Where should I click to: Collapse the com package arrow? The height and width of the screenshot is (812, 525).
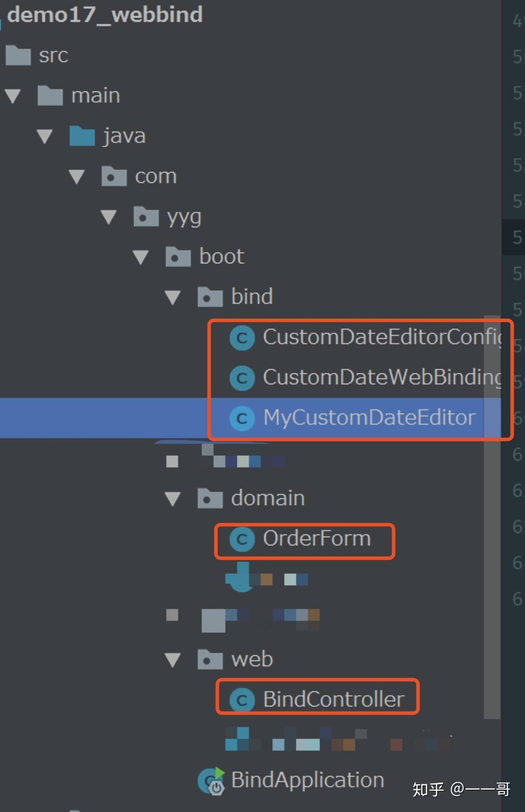coord(77,177)
